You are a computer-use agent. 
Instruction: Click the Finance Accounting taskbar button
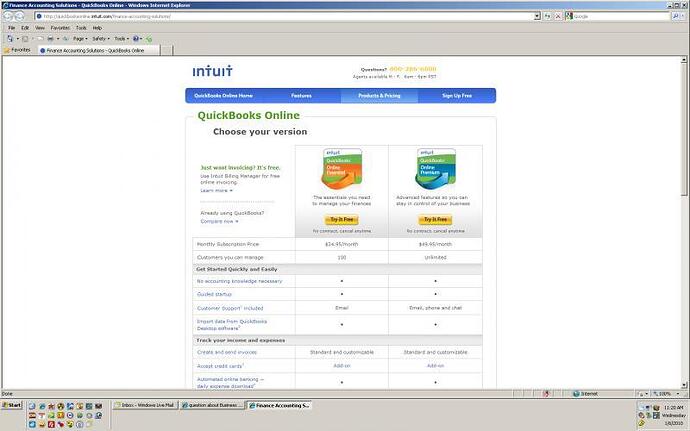click(279, 405)
